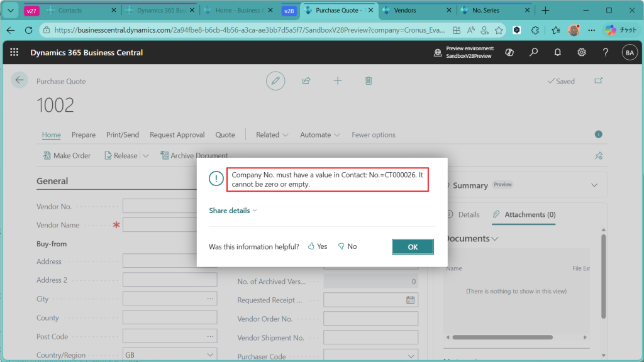644x362 pixels.
Task: Click No thumbs-down for helpful feedback
Action: [347, 246]
